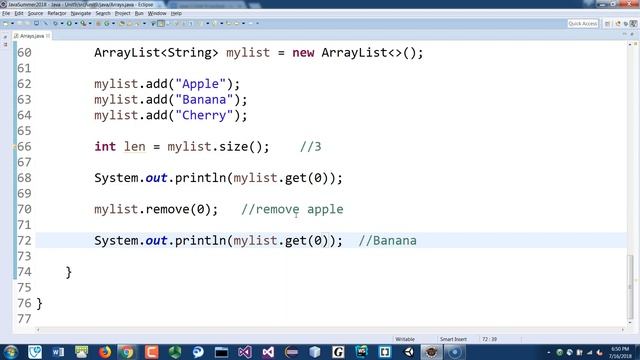Open the Project menu

122,13
